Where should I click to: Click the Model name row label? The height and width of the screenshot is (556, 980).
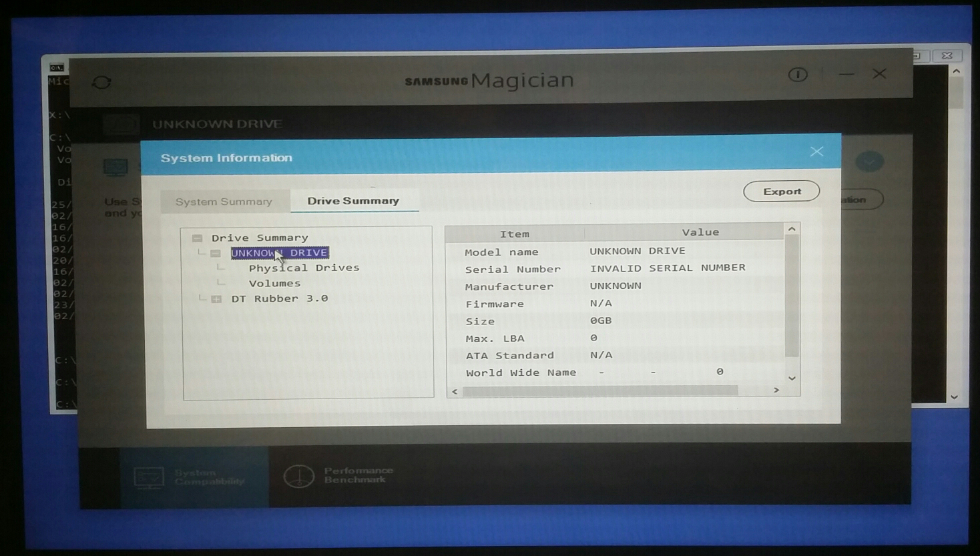click(x=501, y=252)
